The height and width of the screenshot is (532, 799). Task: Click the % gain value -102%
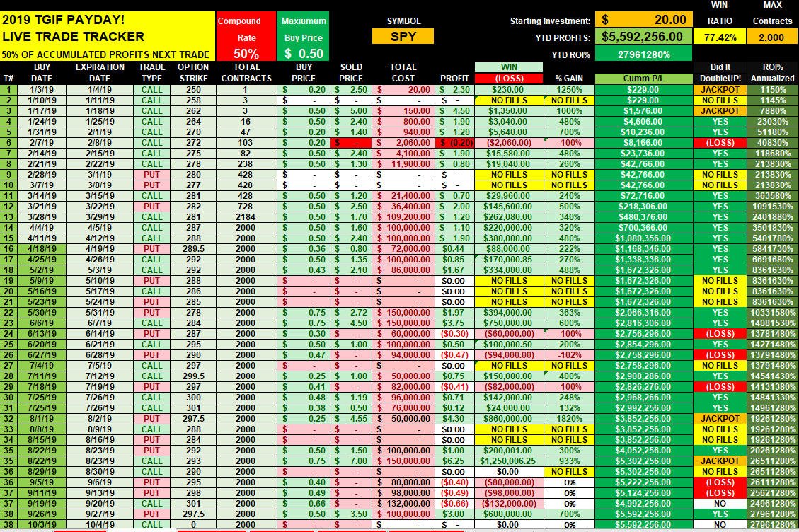click(x=569, y=355)
